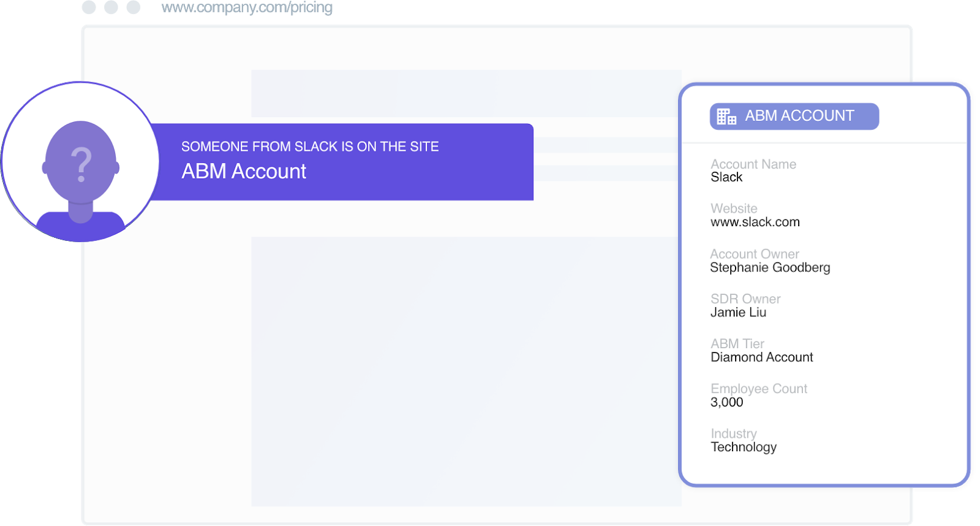Select SDR owner 'Jamie Liu'

coord(738,312)
